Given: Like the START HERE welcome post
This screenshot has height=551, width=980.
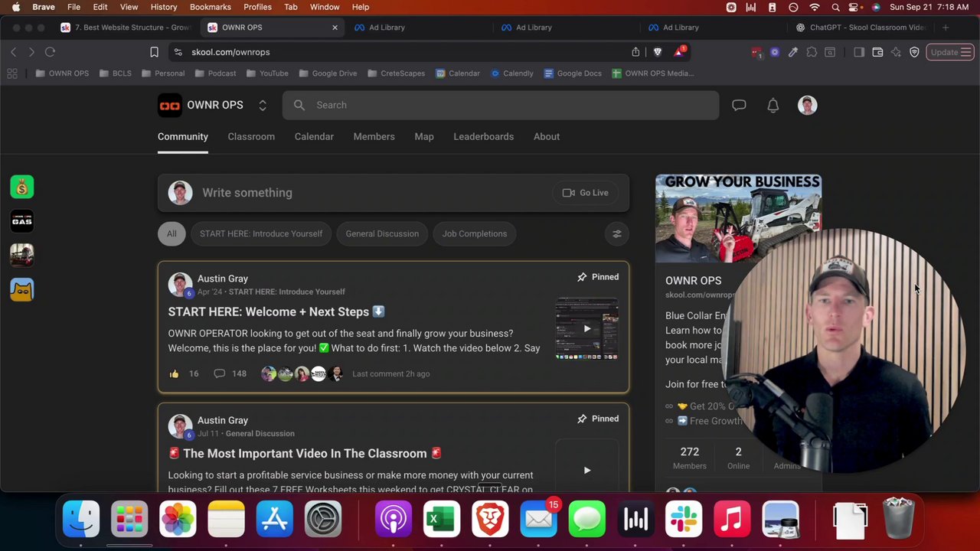Looking at the screenshot, I should pyautogui.click(x=175, y=373).
